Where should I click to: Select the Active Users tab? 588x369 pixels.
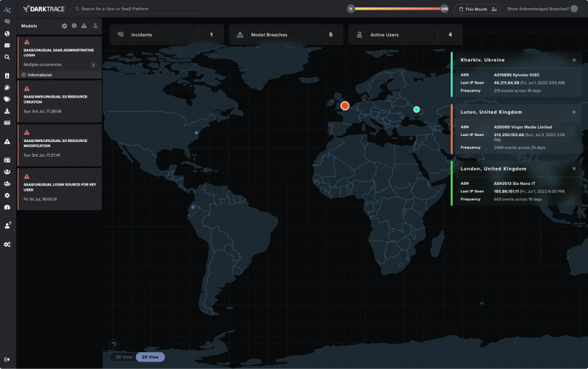tap(405, 35)
